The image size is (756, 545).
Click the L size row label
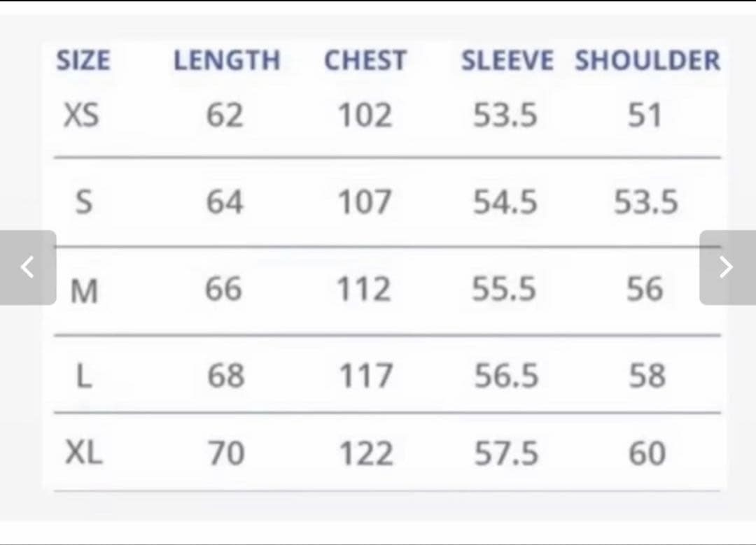84,377
